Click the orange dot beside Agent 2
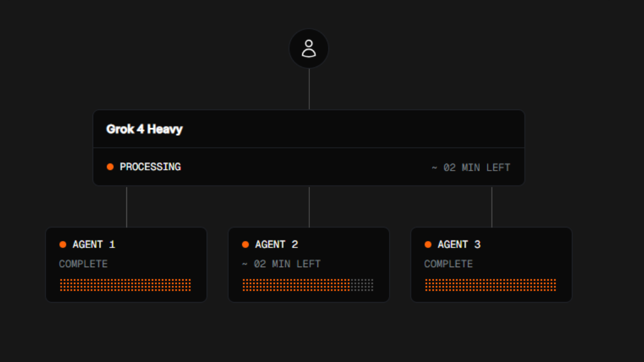 pyautogui.click(x=246, y=244)
